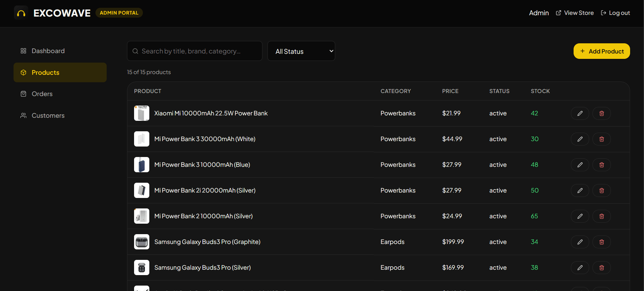
Task: Click the Add Product button
Action: [601, 51]
